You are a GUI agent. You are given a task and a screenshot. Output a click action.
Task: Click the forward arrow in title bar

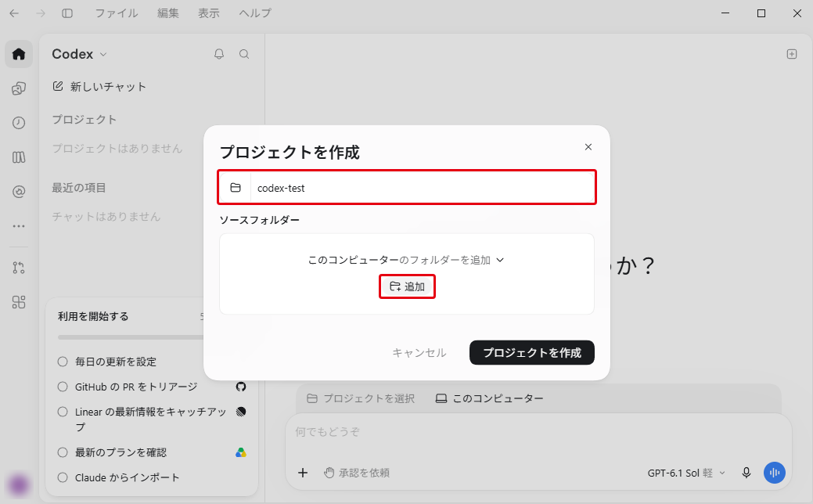41,13
